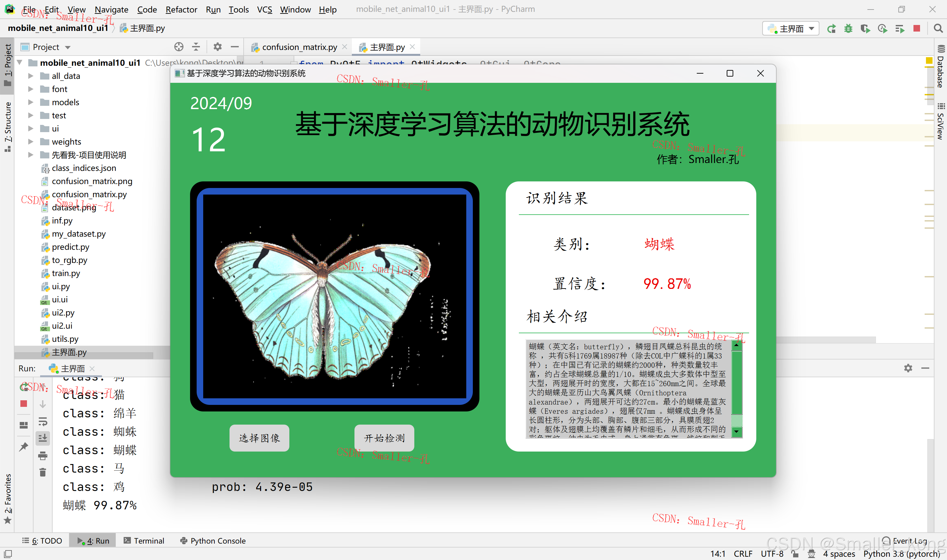Click the 开始检测 button
947x560 pixels.
[384, 438]
